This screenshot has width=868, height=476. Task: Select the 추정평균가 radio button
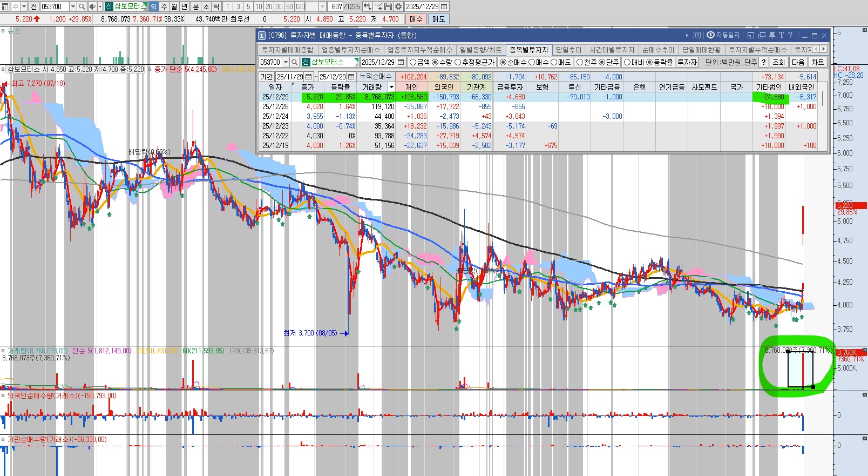click(x=458, y=62)
